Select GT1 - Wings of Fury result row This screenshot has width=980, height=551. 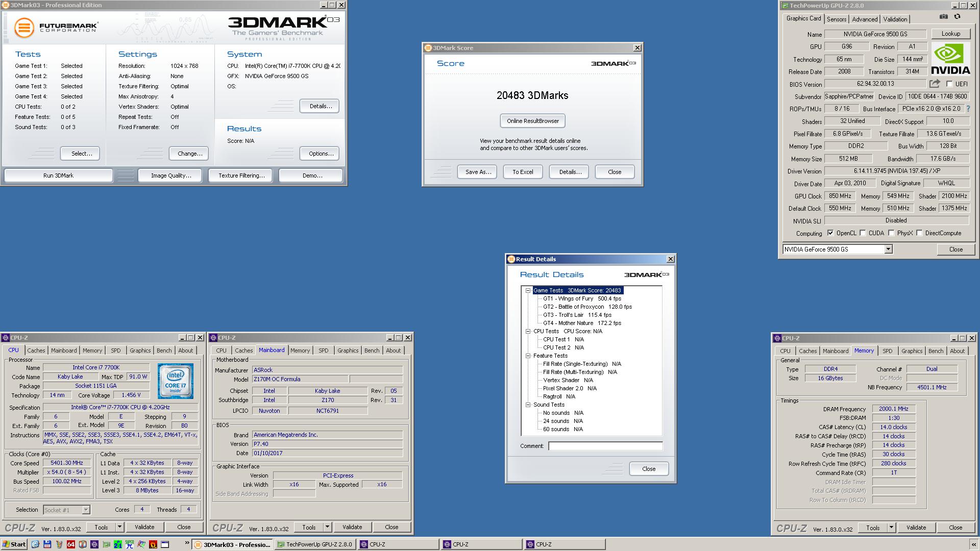[x=582, y=298]
